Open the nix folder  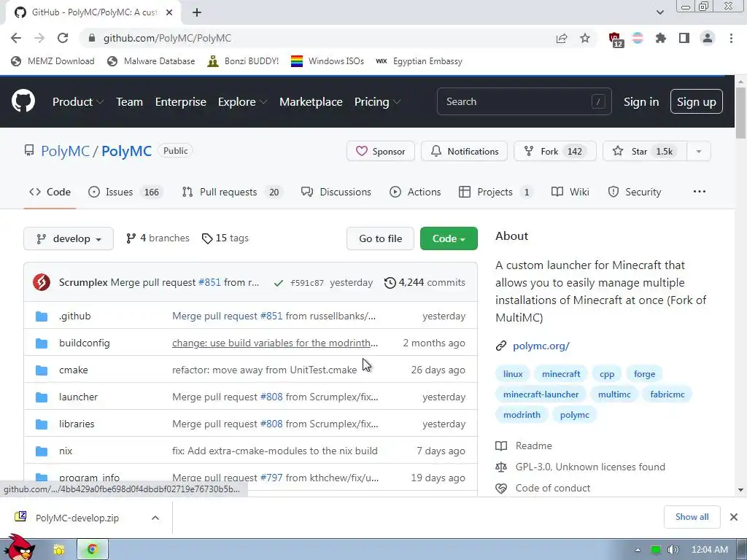click(66, 451)
